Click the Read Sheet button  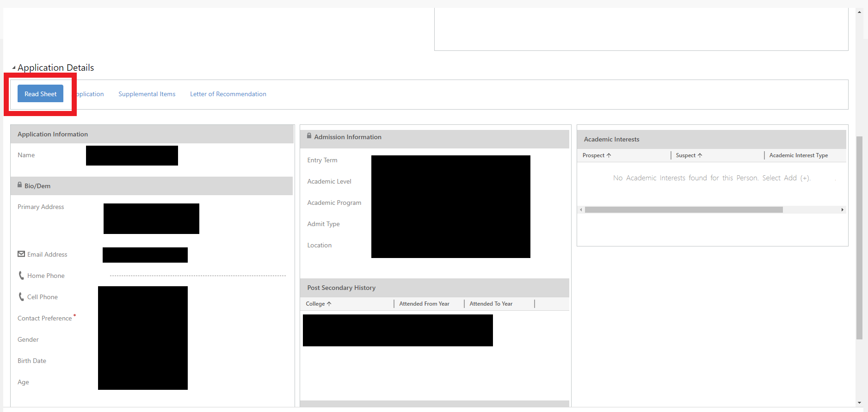coord(40,94)
